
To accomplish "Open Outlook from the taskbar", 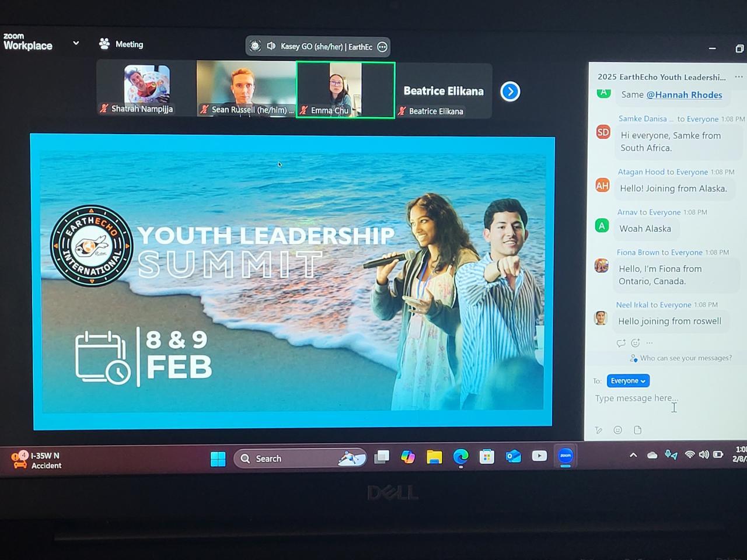I will [513, 456].
